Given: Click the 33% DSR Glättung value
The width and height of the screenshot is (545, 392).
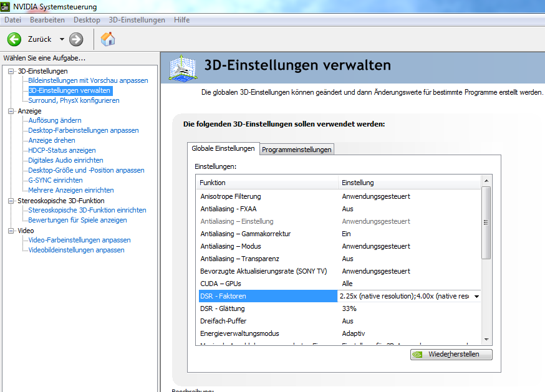Looking at the screenshot, I should [x=349, y=308].
